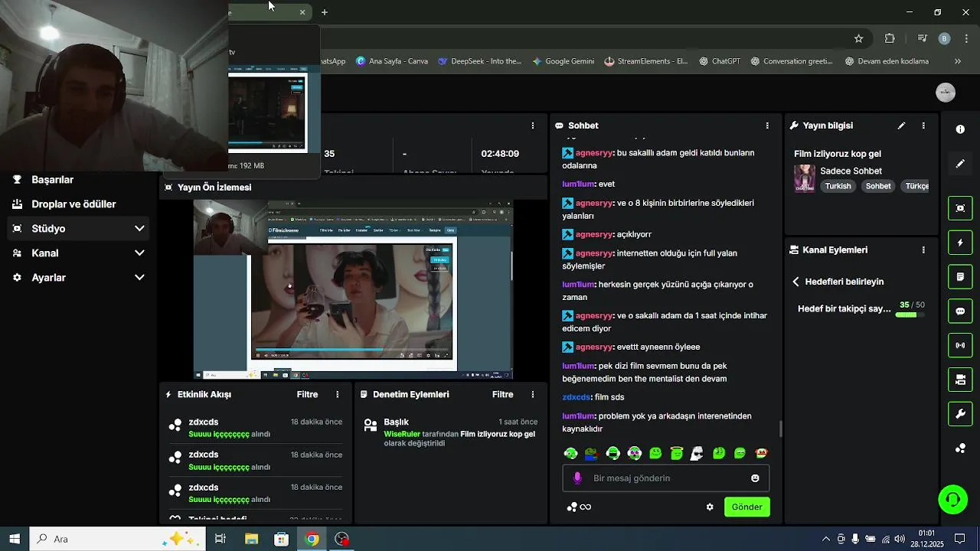Image resolution: width=980 pixels, height=551 pixels.
Task: Click the WiseRuler username link
Action: [402, 434]
